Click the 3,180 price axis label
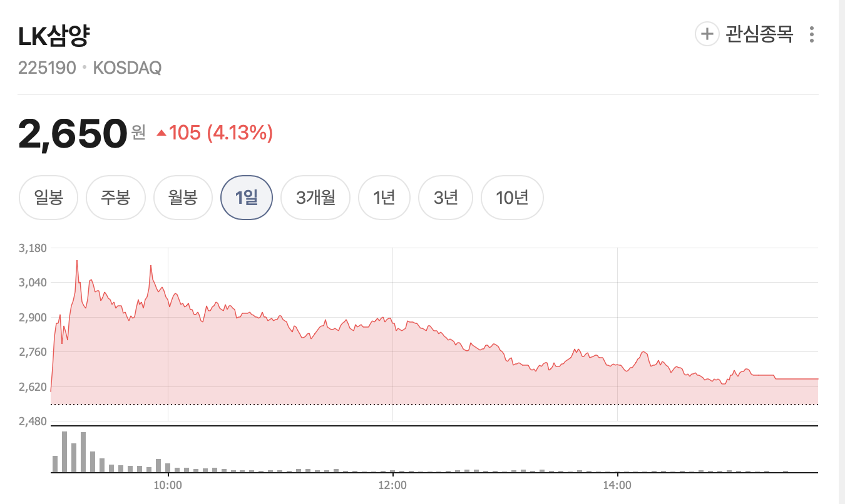The width and height of the screenshot is (845, 504). pos(33,248)
